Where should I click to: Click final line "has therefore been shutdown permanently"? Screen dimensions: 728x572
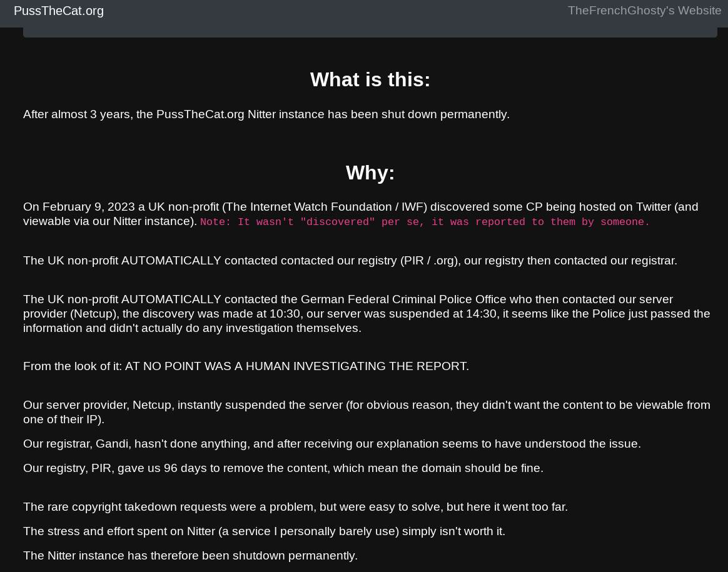click(x=190, y=556)
